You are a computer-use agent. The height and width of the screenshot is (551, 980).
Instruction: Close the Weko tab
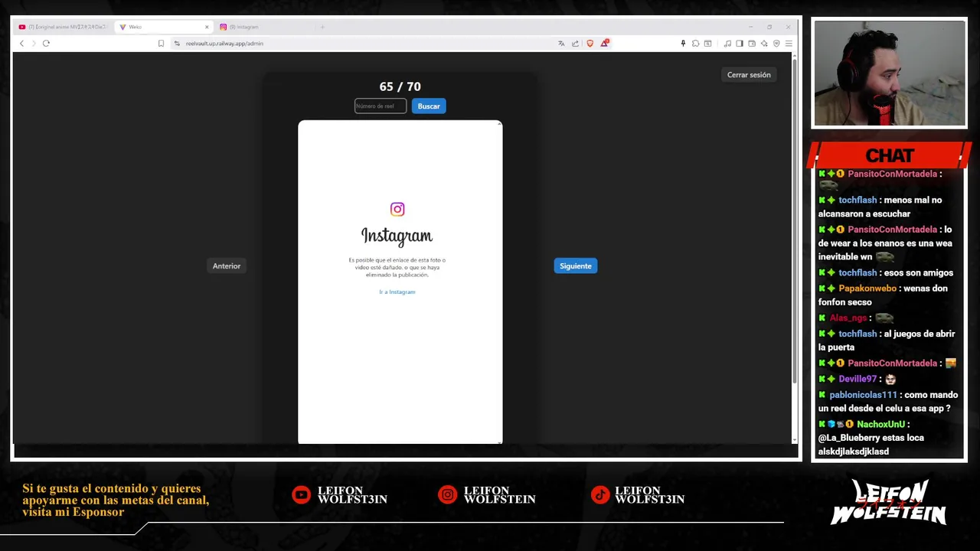click(206, 27)
